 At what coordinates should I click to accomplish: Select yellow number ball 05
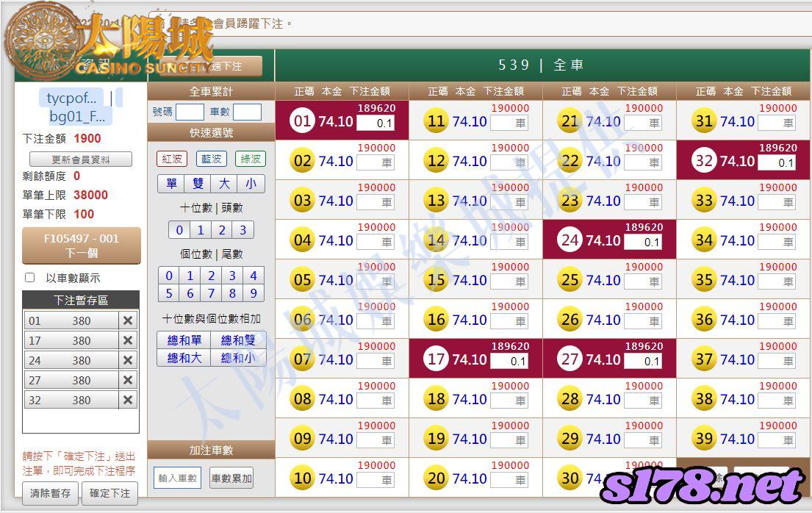(302, 280)
